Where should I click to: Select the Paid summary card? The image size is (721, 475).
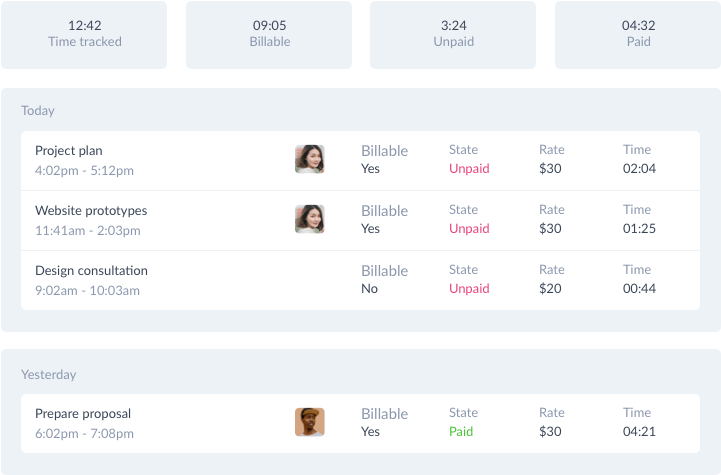[x=638, y=35]
